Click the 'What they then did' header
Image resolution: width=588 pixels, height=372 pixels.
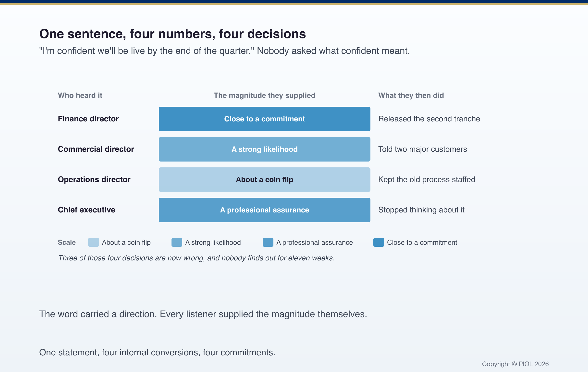(411, 95)
